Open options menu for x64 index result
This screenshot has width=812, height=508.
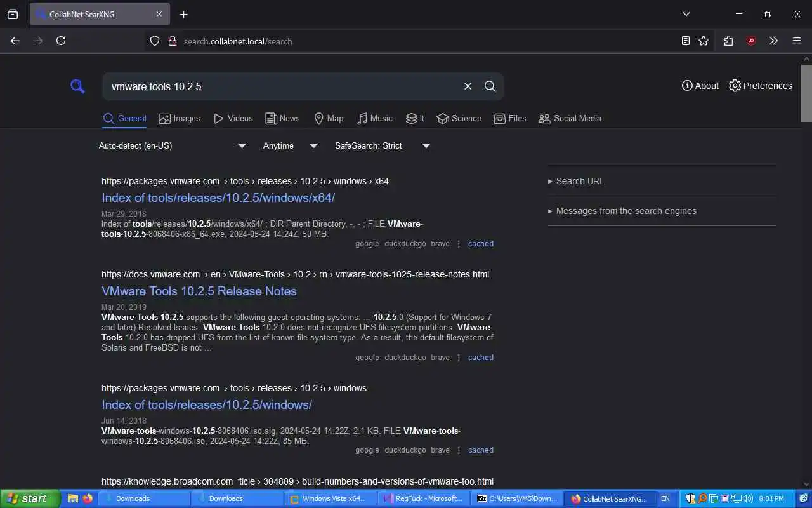click(459, 244)
